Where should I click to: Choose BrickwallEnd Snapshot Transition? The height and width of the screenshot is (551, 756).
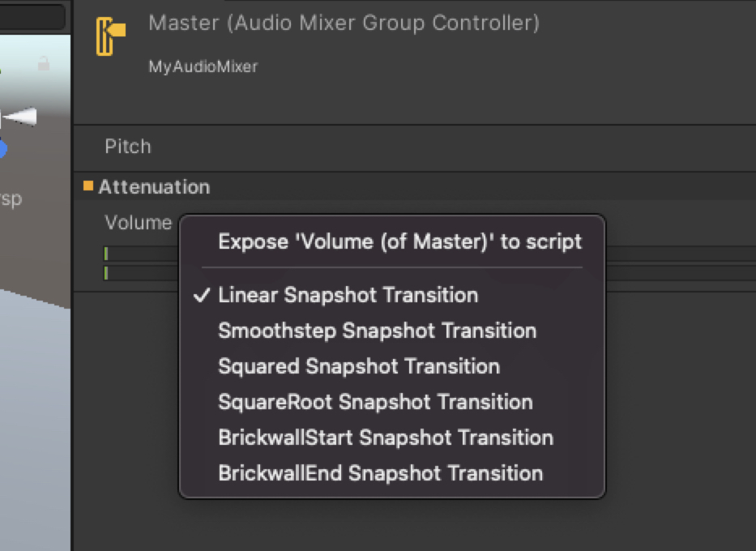pos(379,473)
